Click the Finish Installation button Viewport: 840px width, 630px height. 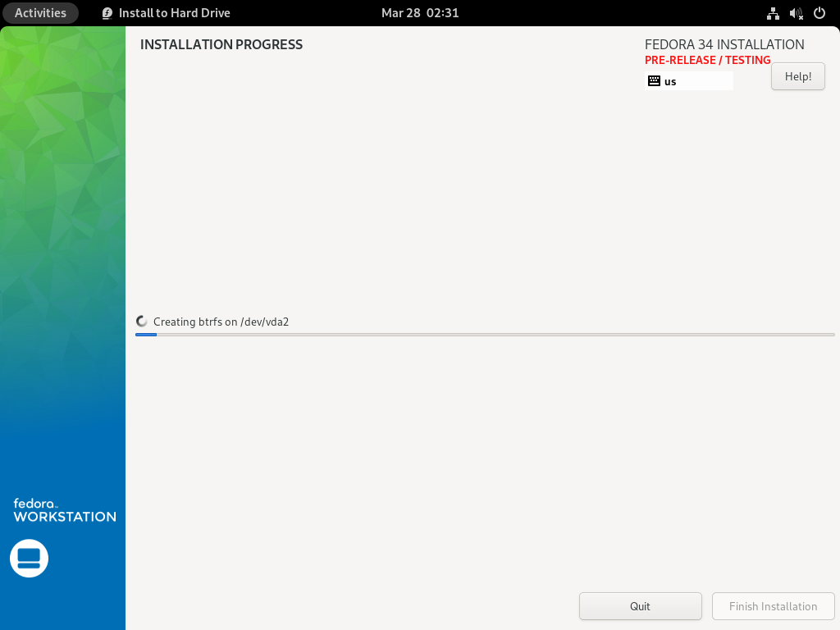(772, 606)
